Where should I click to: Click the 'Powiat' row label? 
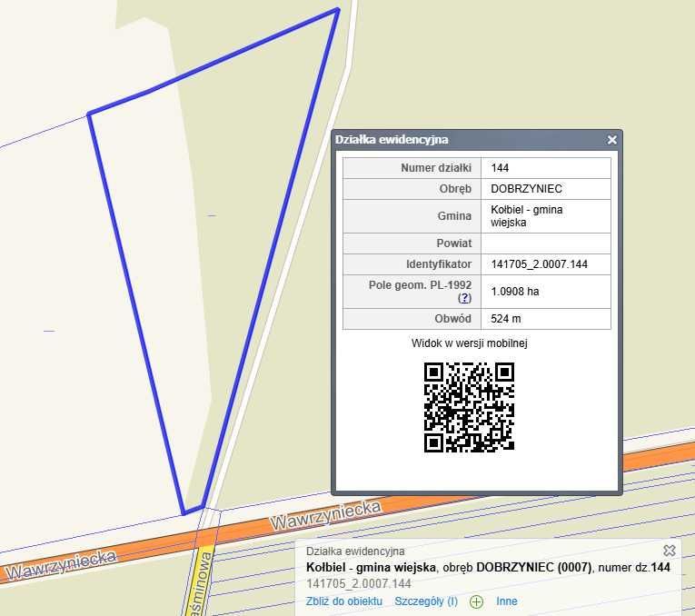pyautogui.click(x=454, y=243)
